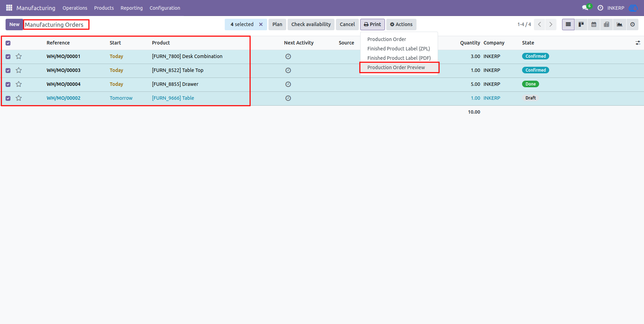Screen dimensions: 644x324
Task: Open the apps grid menu icon
Action: pos(9,8)
